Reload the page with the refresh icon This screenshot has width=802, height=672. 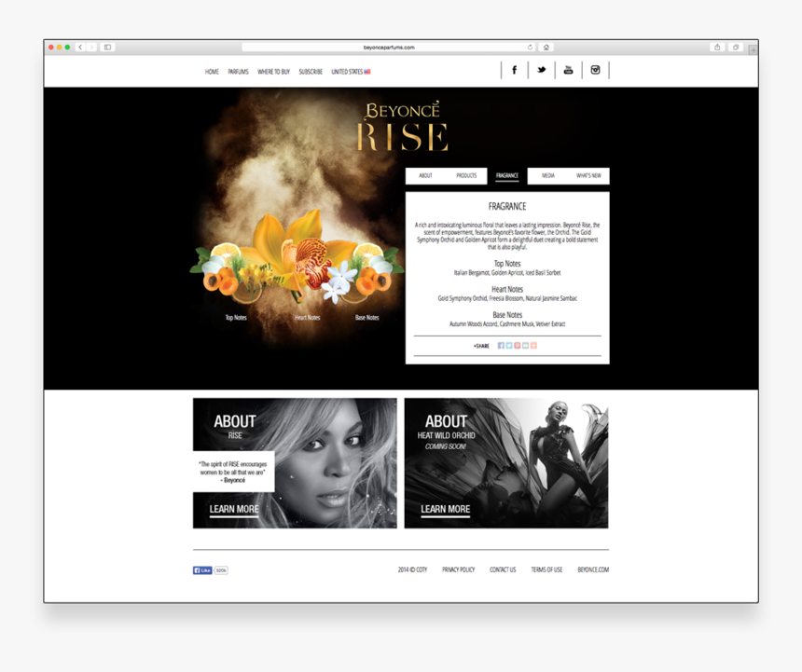tap(530, 47)
